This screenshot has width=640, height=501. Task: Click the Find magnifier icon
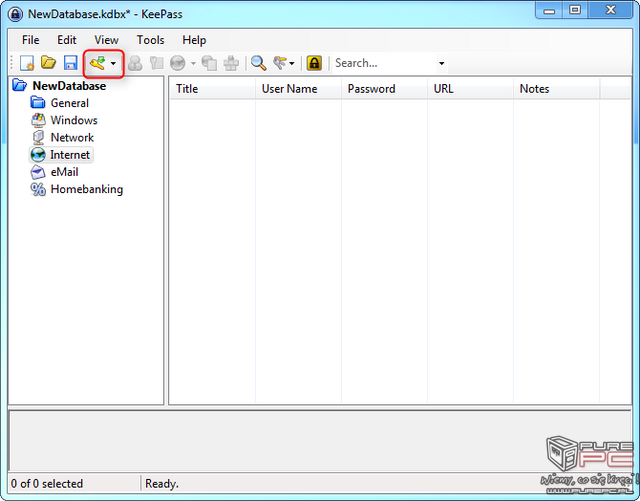[x=258, y=63]
